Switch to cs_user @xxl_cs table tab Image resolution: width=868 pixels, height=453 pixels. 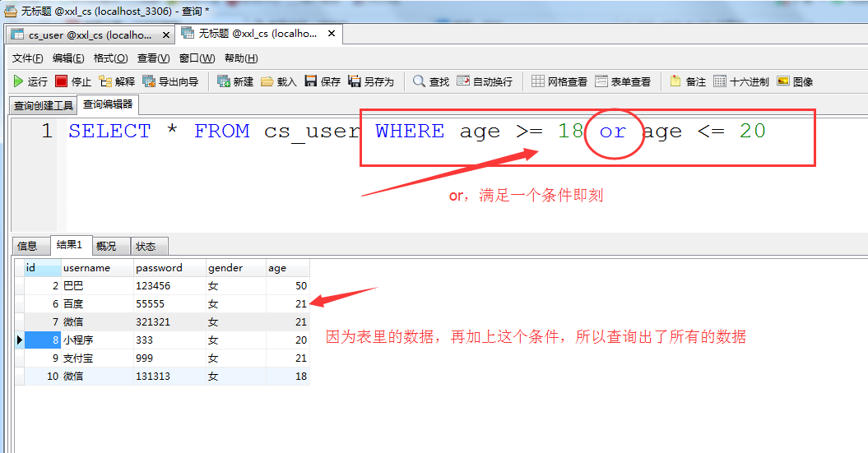[90, 35]
